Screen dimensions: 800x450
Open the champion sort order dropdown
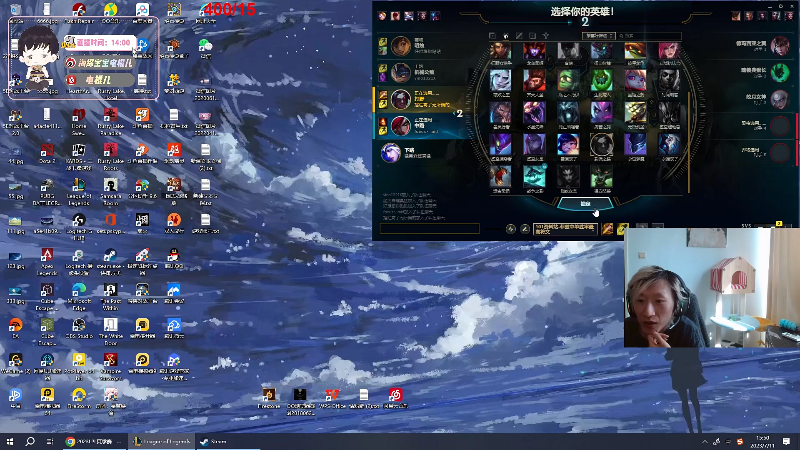pos(598,36)
